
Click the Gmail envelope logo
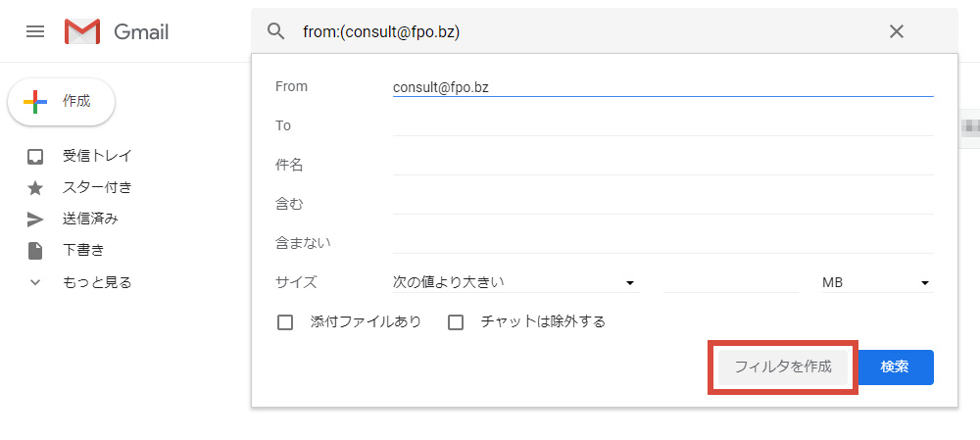82,31
